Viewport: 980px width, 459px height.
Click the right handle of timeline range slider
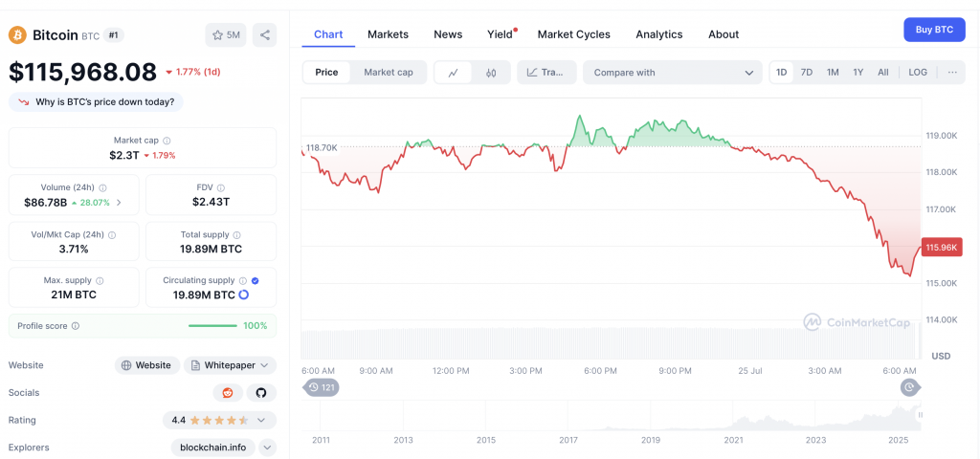910,387
